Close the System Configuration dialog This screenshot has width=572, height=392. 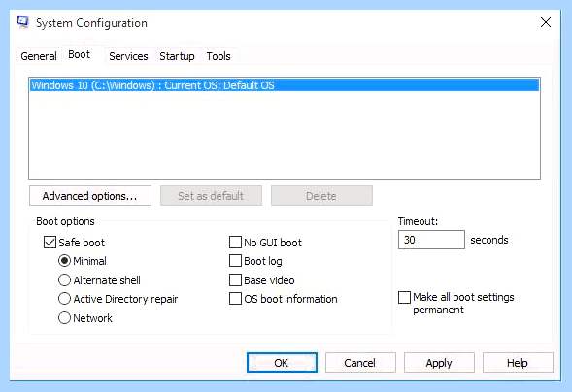[x=546, y=22]
